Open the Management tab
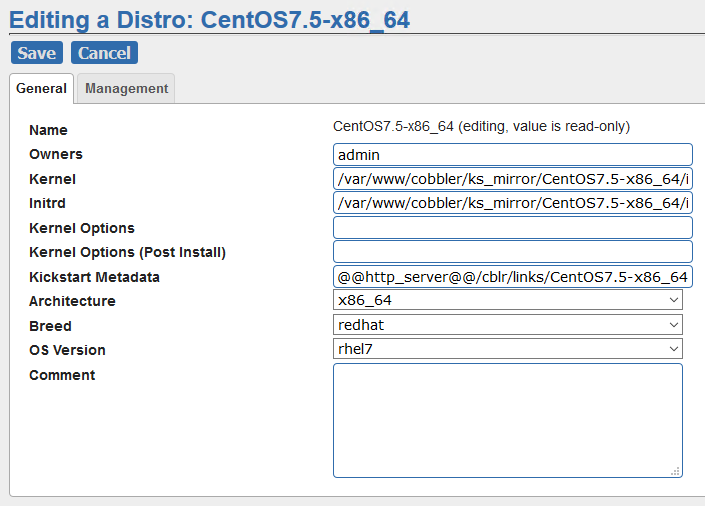705x506 pixels. [126, 89]
